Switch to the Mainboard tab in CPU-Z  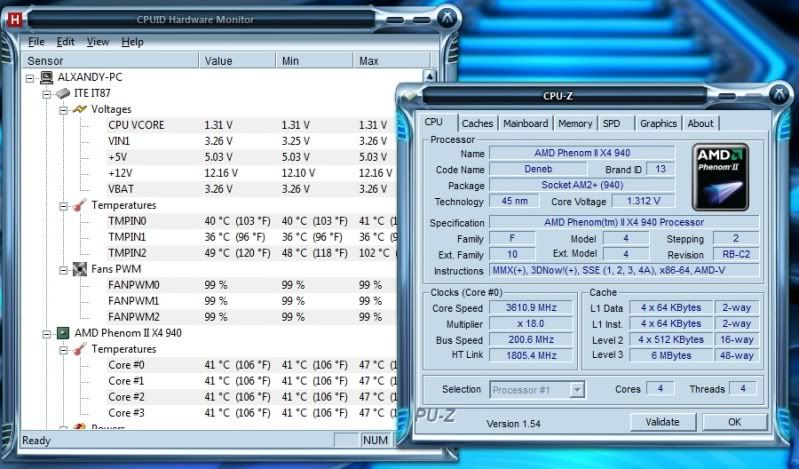pos(525,123)
